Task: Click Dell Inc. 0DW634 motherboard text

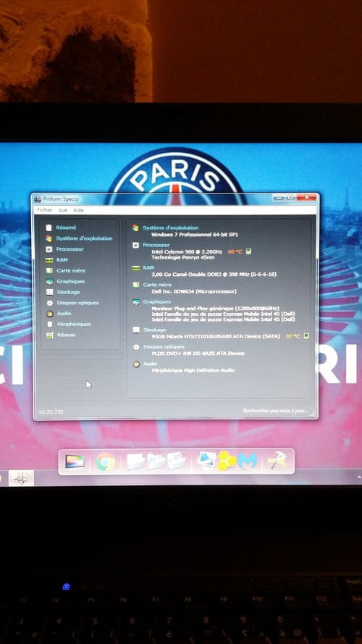Action: coord(194,291)
